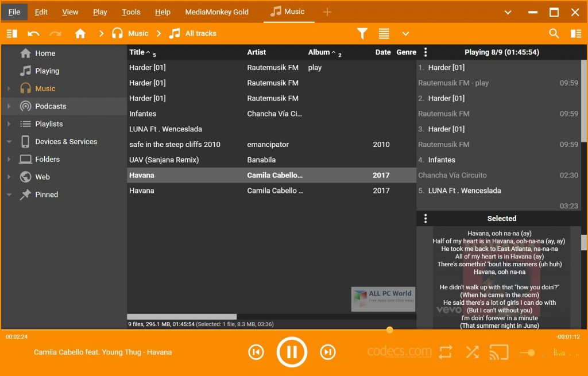This screenshot has width=588, height=376.
Task: Click the Playing list vertical scrollbar
Action: click(x=584, y=101)
